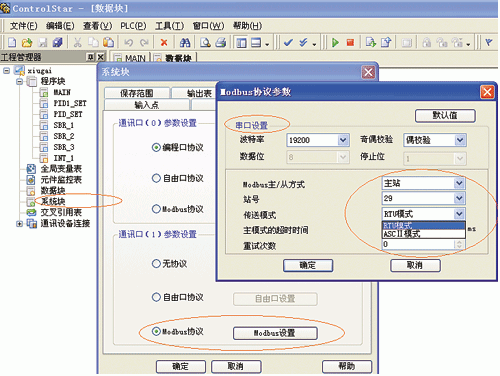Open the PLC(P) menu

coord(133,26)
